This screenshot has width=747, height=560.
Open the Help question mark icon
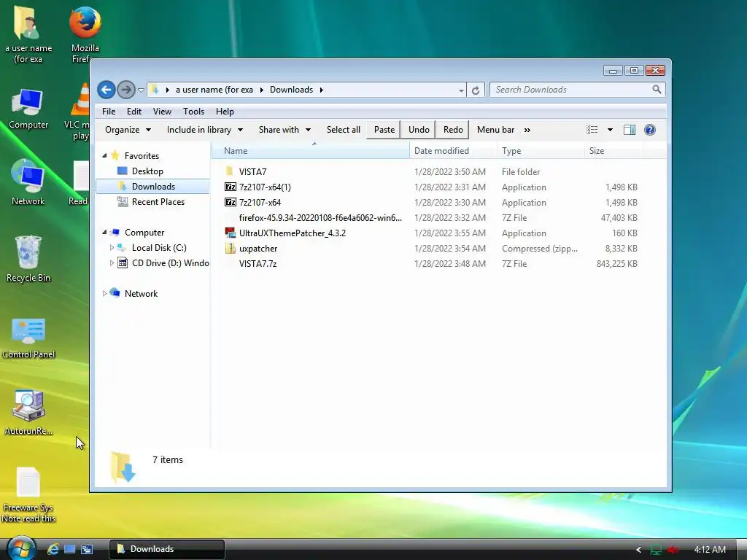point(650,130)
